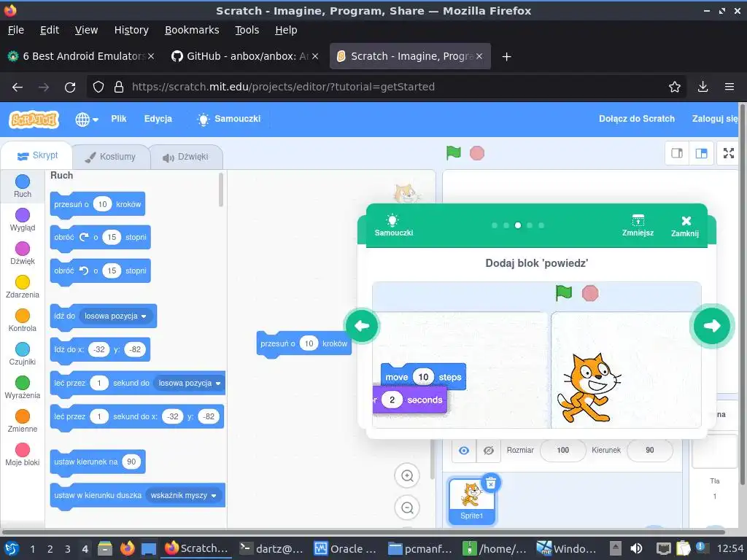Delete Sprite1 with the trash icon

click(x=491, y=483)
